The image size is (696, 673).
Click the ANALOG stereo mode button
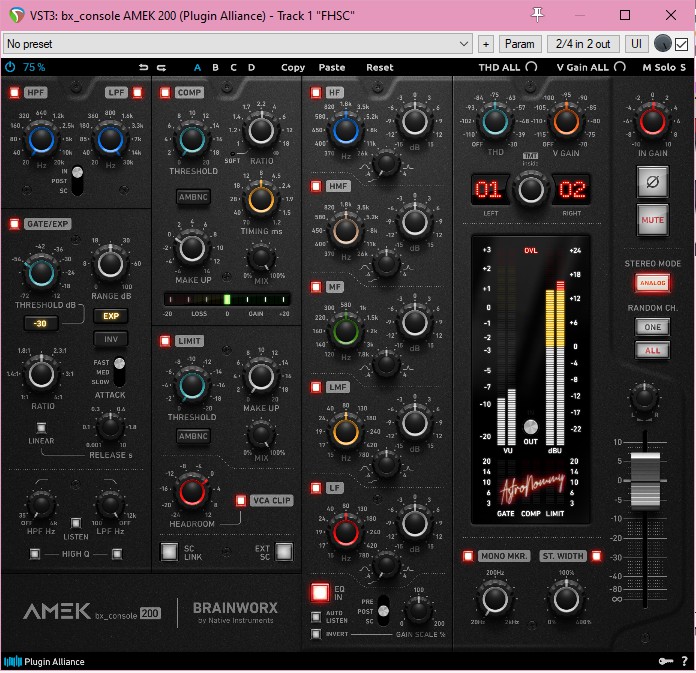[x=652, y=283]
